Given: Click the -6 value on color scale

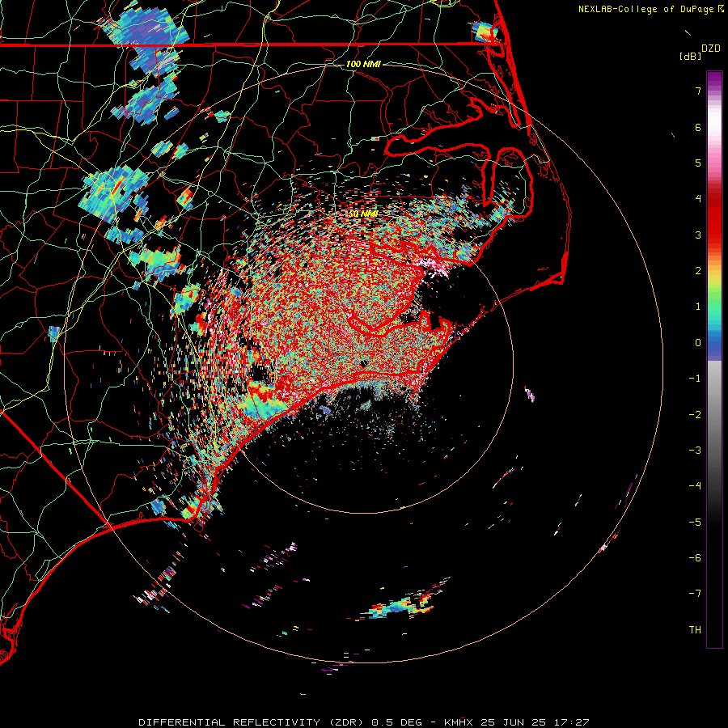Looking at the screenshot, I should pyautogui.click(x=695, y=558).
